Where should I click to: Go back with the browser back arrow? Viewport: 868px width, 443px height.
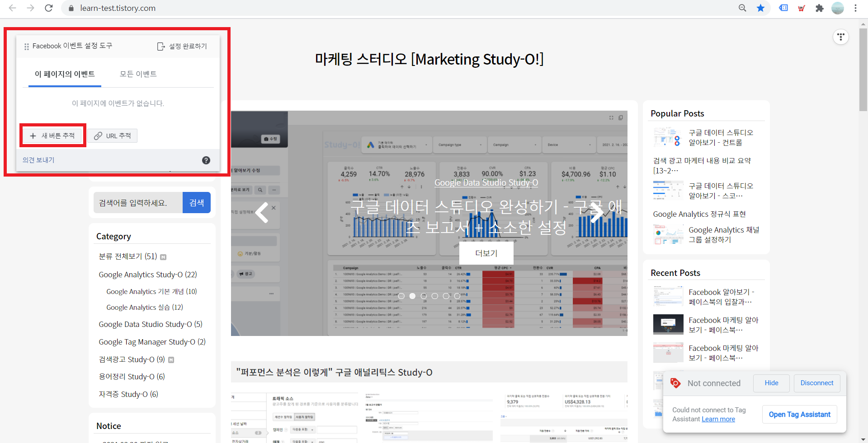click(x=12, y=8)
